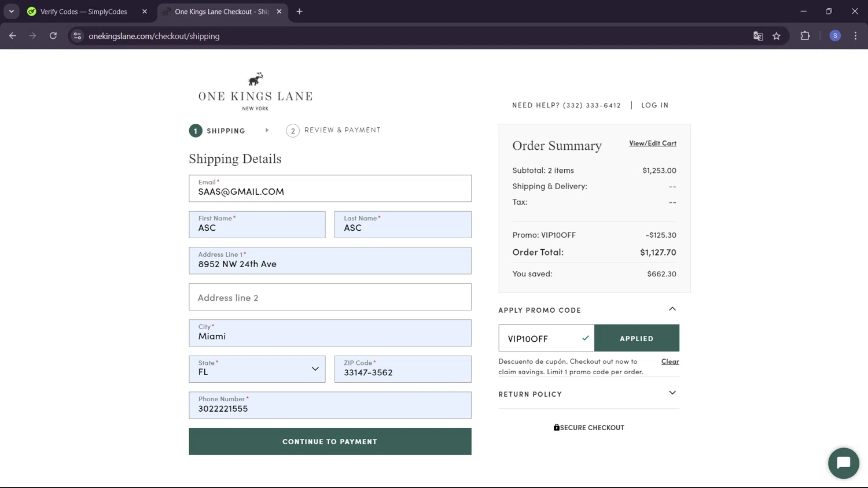Click the Order Total amount $1,127.70
This screenshot has height=488, width=868.
[658, 252]
